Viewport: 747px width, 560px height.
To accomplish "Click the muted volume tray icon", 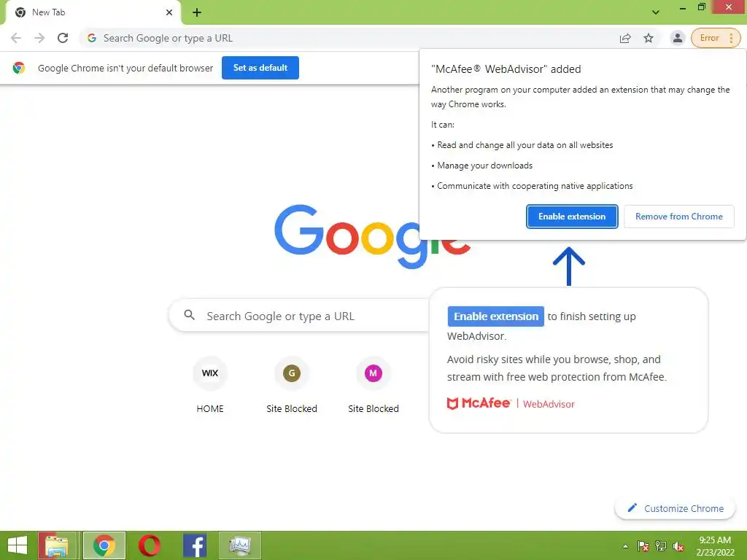I will click(678, 546).
